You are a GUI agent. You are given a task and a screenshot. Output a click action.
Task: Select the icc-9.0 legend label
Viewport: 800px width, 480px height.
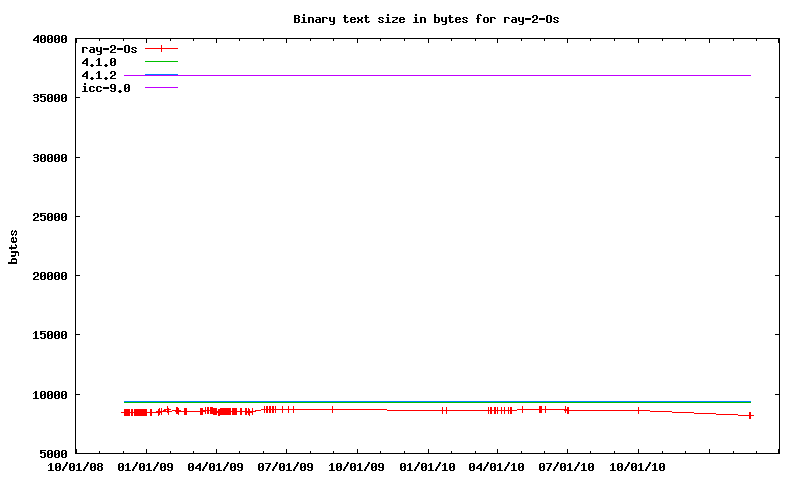(x=105, y=88)
